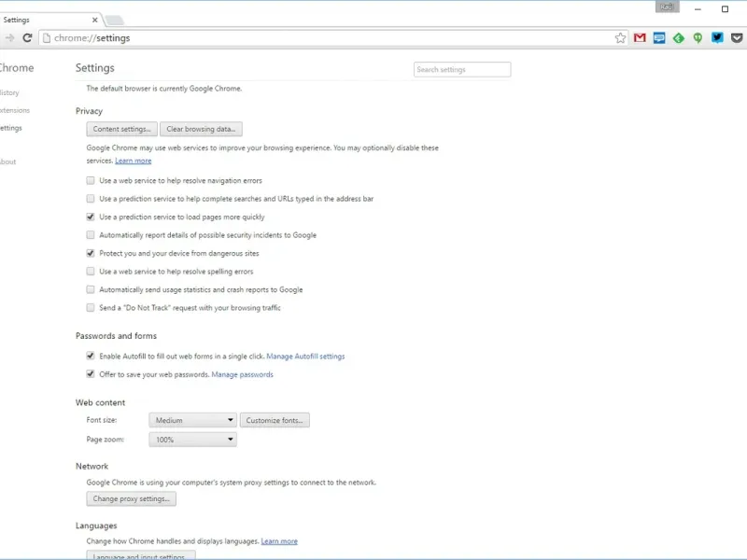Image resolution: width=747 pixels, height=560 pixels.
Task: Bookmark this page with the star icon
Action: click(620, 38)
